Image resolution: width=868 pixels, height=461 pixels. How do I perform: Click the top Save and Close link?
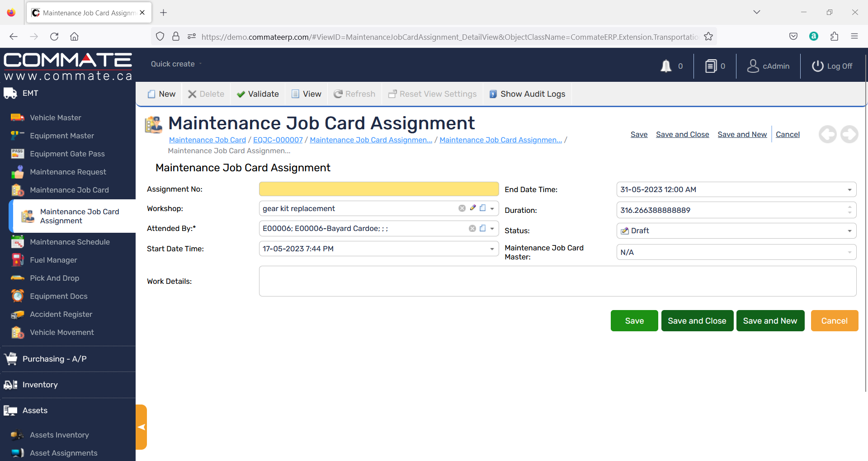683,134
